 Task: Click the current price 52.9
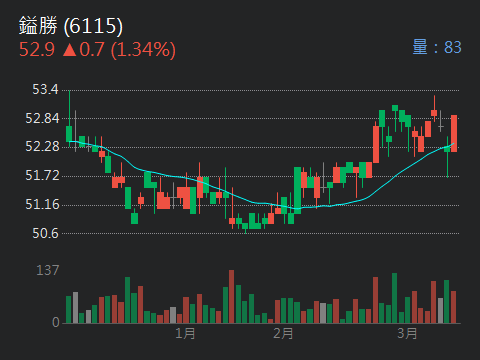(37, 50)
